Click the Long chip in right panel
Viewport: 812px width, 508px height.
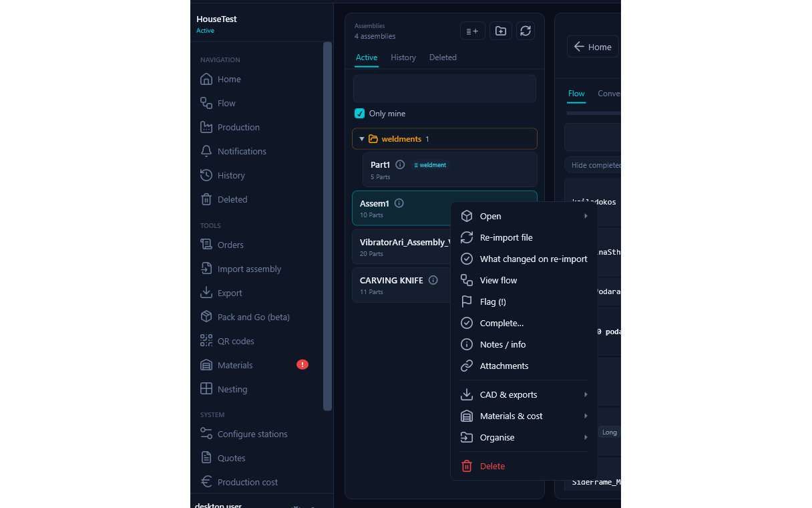[x=609, y=432]
